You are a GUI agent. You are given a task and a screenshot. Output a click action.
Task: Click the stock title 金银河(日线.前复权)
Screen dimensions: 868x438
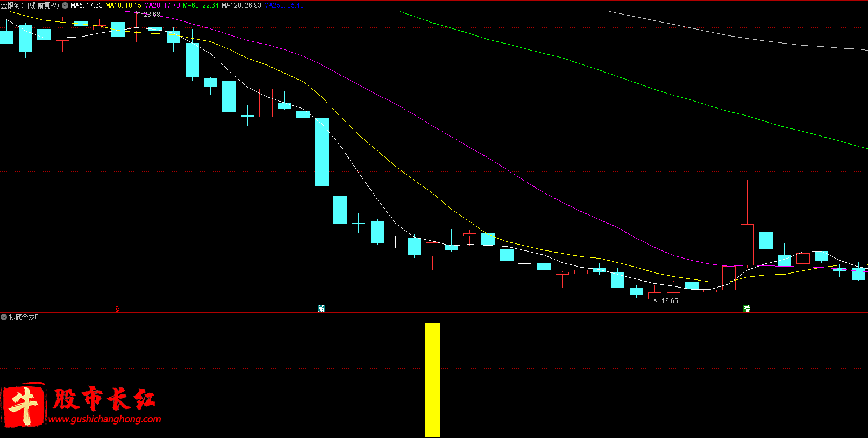point(30,5)
